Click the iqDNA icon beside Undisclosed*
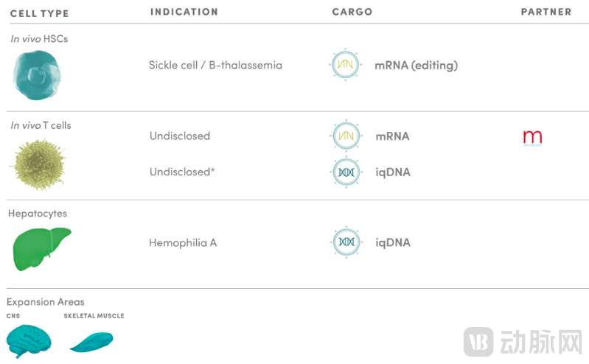This screenshot has height=364, width=589. [x=346, y=172]
